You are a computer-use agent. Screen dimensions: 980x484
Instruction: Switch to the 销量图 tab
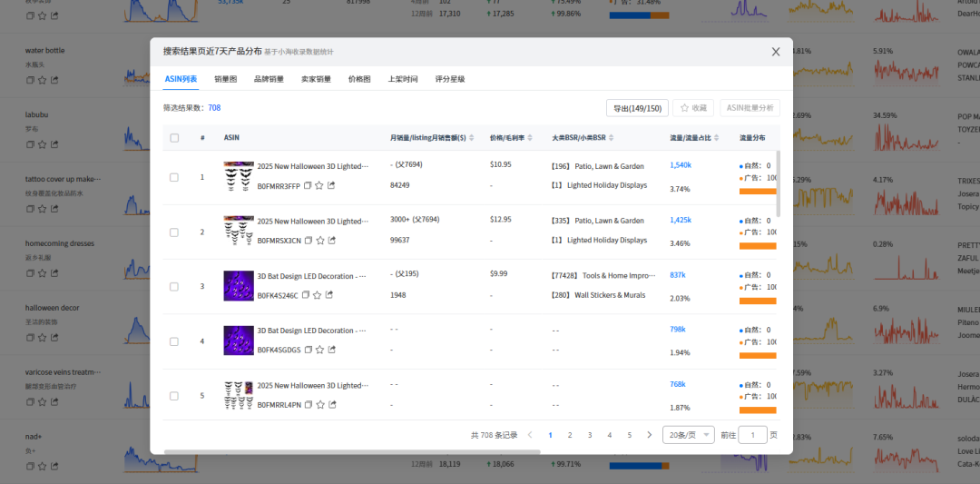[x=225, y=79]
